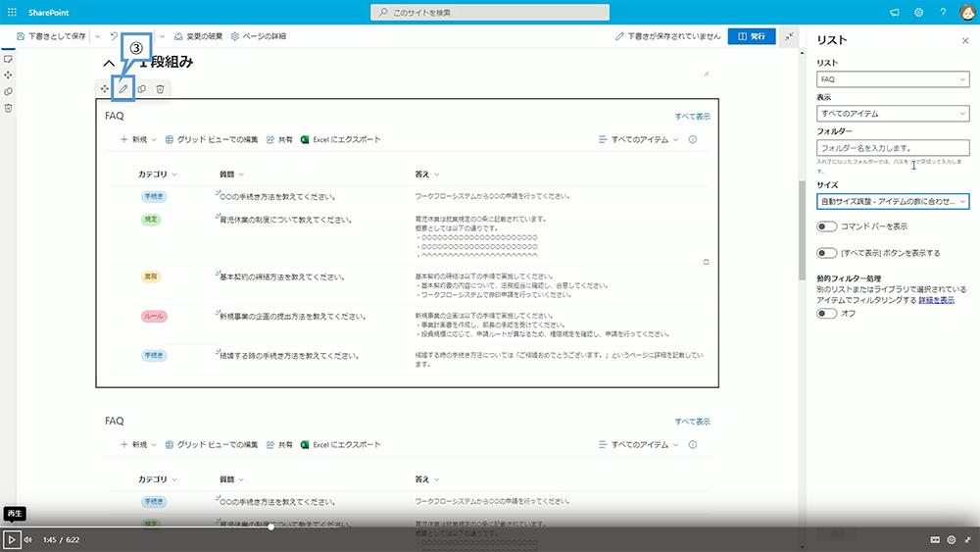
Task: Click ページの詳細 in the command bar
Action: pos(258,36)
